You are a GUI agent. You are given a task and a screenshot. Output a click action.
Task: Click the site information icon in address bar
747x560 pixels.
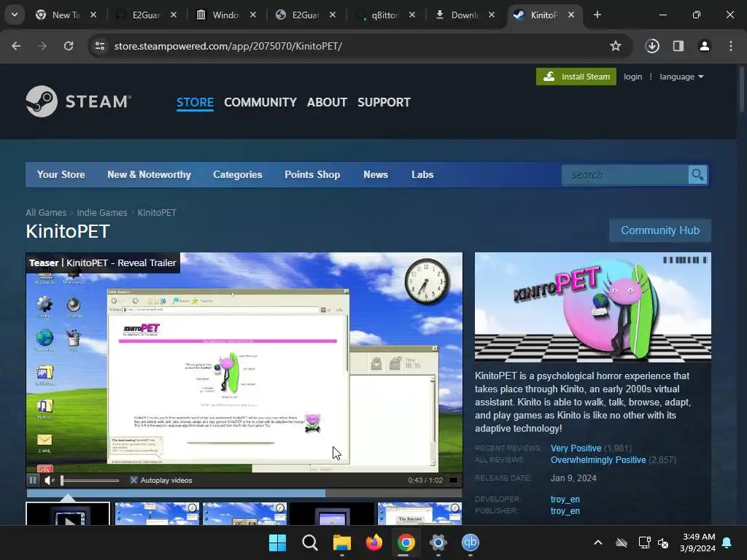click(x=100, y=46)
